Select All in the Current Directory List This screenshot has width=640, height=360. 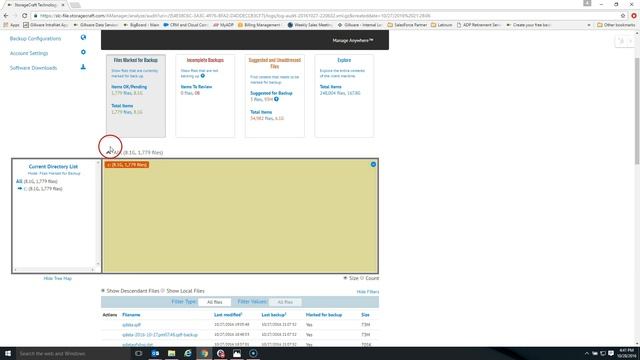(x=19, y=181)
